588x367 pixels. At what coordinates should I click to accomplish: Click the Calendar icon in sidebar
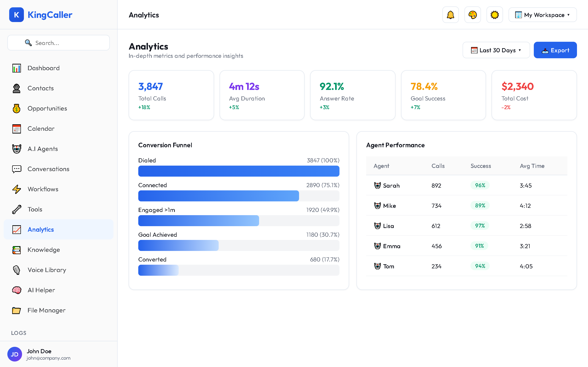click(x=16, y=129)
